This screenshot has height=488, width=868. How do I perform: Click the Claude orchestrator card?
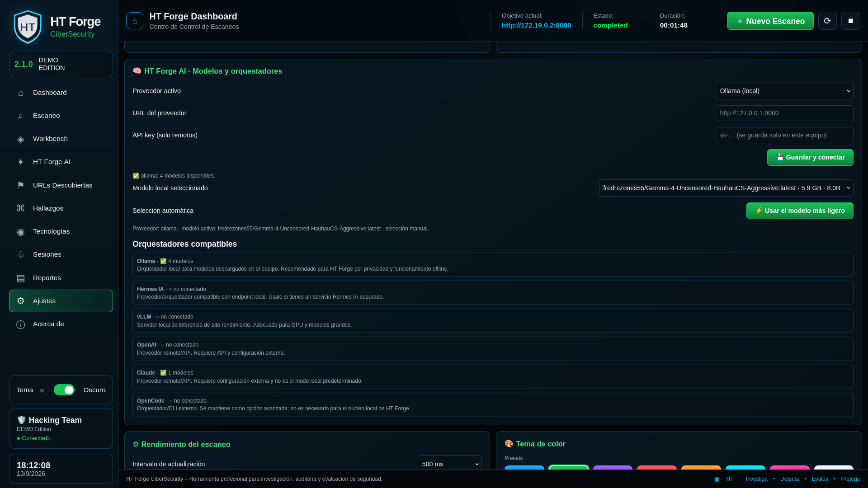pyautogui.click(x=493, y=377)
